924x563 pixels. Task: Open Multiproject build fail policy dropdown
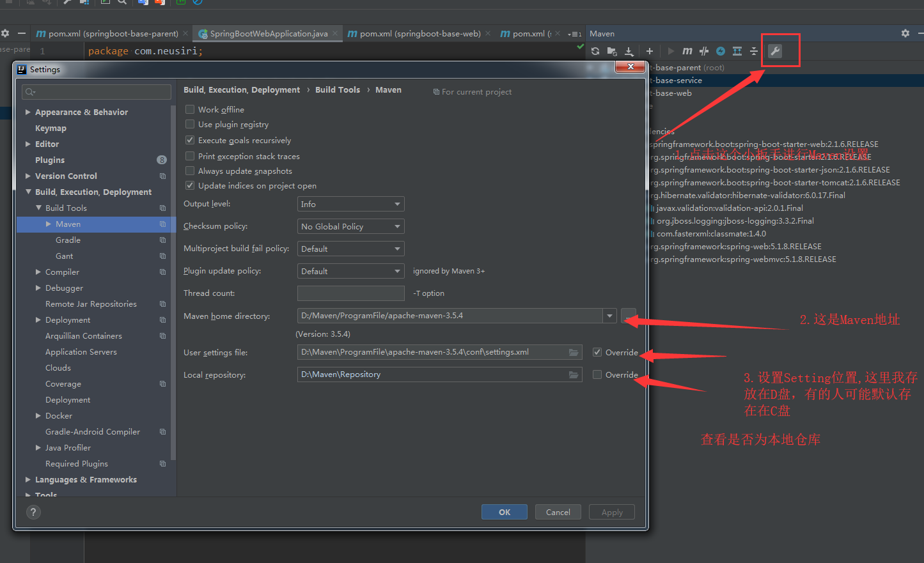pyautogui.click(x=351, y=249)
